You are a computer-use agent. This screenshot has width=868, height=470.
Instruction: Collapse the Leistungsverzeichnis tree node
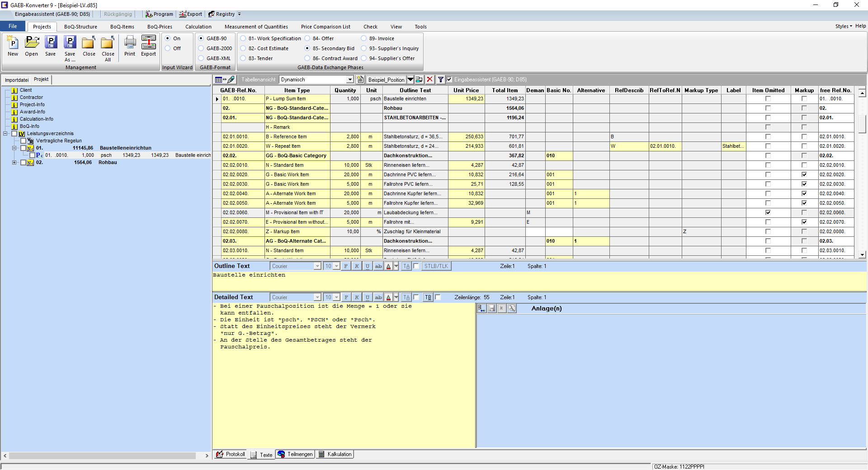coord(5,133)
